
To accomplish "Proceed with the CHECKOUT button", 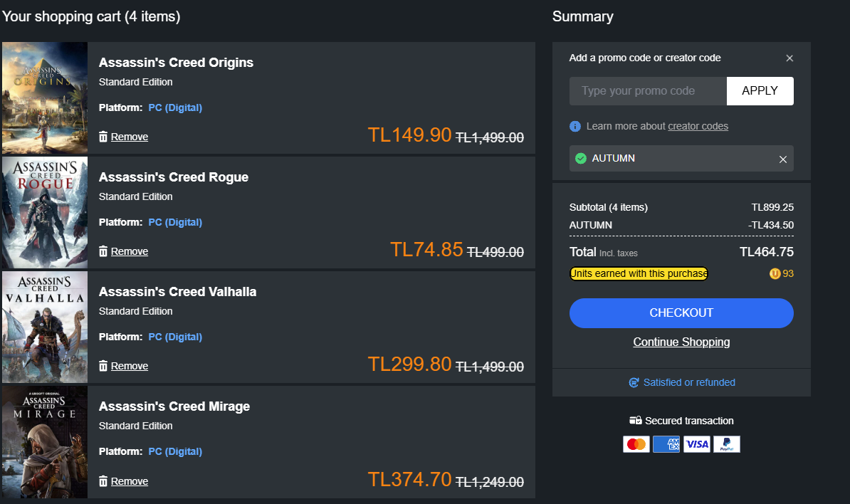I will [681, 313].
